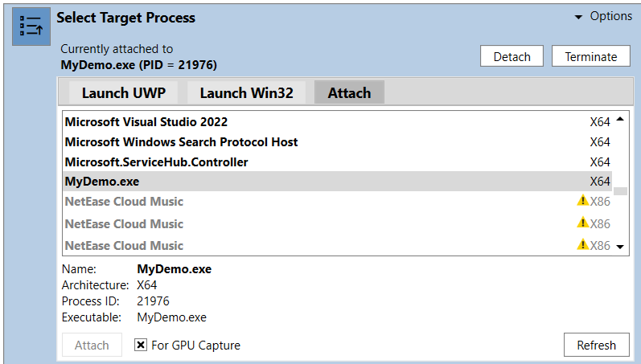Click the Attach button at bottom
Screen dimensions: 641x364
click(92, 346)
